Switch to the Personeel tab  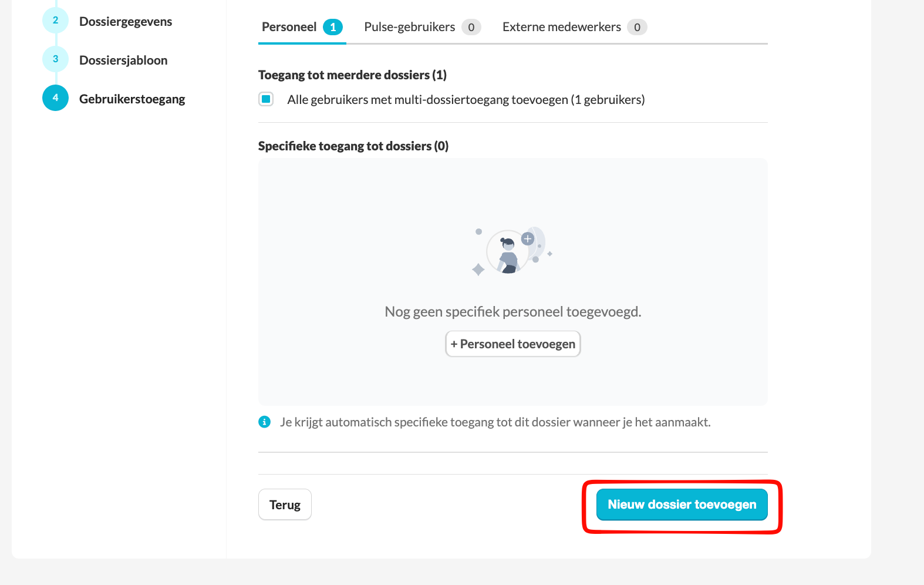[x=289, y=27]
